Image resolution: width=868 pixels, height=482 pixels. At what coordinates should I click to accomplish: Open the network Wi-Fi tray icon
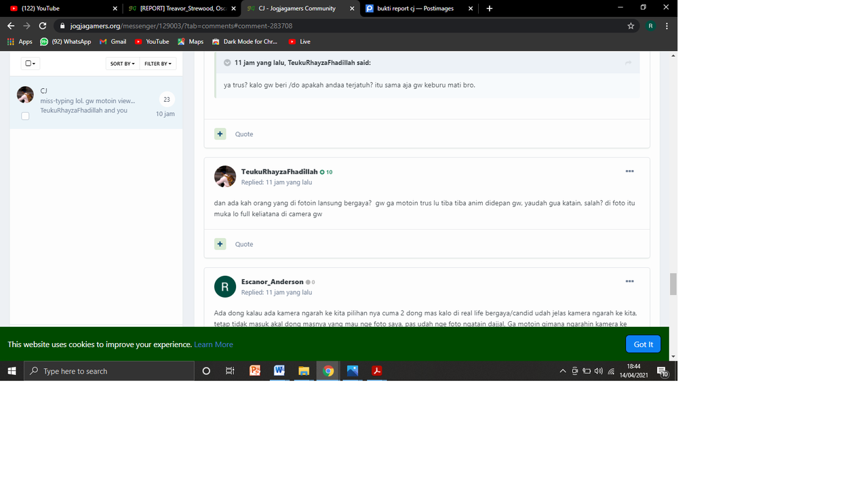tap(611, 371)
